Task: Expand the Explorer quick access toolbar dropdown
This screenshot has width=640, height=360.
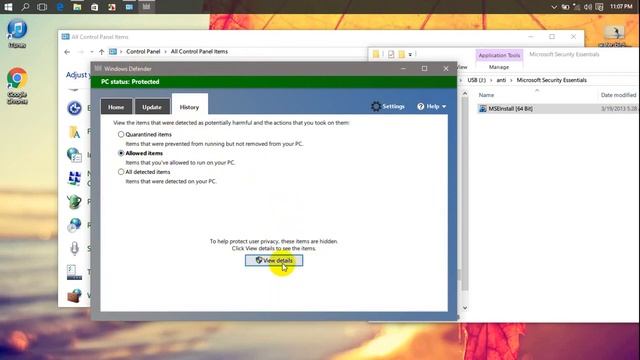Action: pyautogui.click(x=410, y=54)
